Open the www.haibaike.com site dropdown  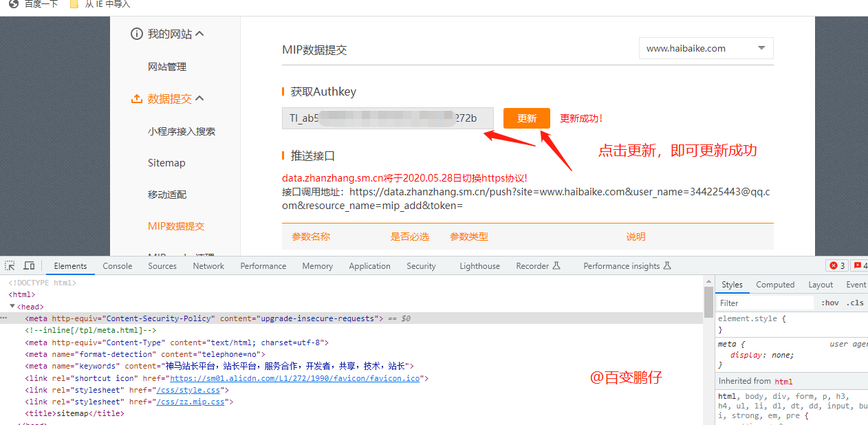[706, 49]
